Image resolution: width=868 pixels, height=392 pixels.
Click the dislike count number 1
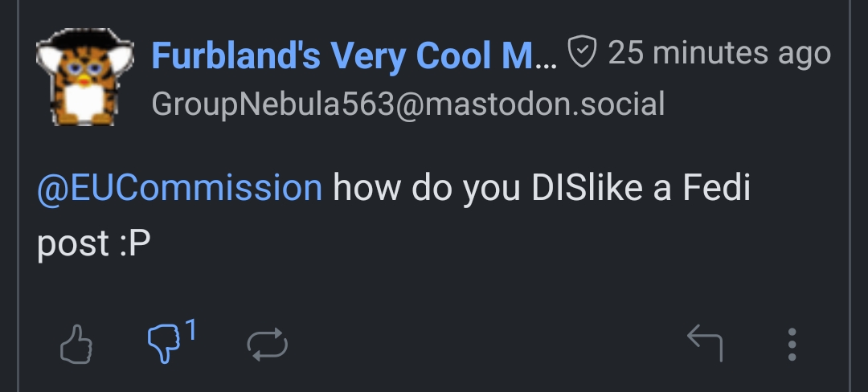coord(191,328)
